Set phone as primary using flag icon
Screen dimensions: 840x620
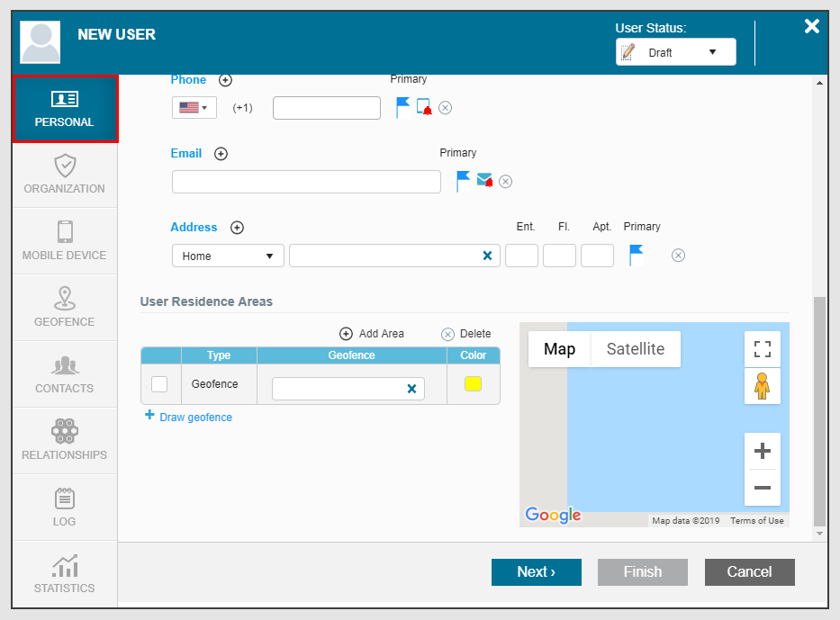(x=402, y=108)
